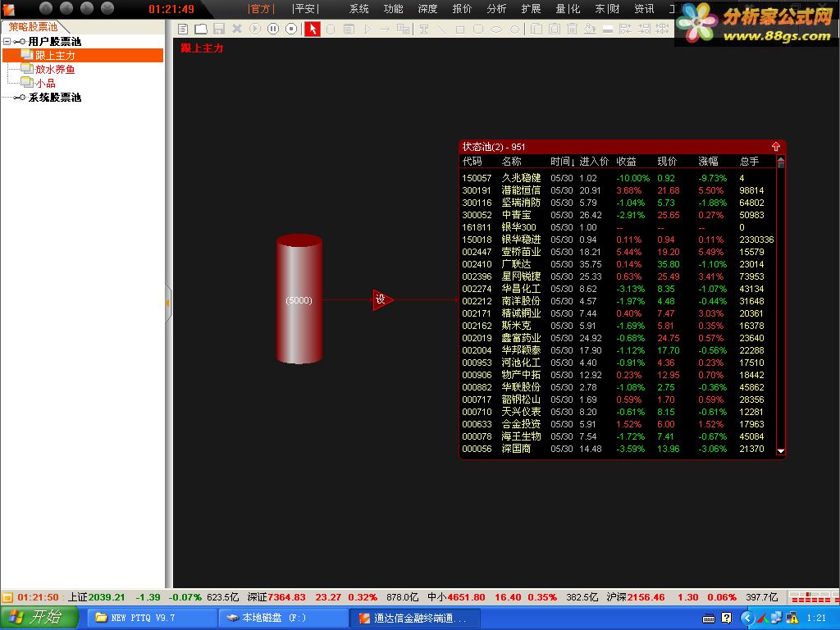840x630 pixels.
Task: Click the align left toolbar icon
Action: pyautogui.click(x=625, y=29)
